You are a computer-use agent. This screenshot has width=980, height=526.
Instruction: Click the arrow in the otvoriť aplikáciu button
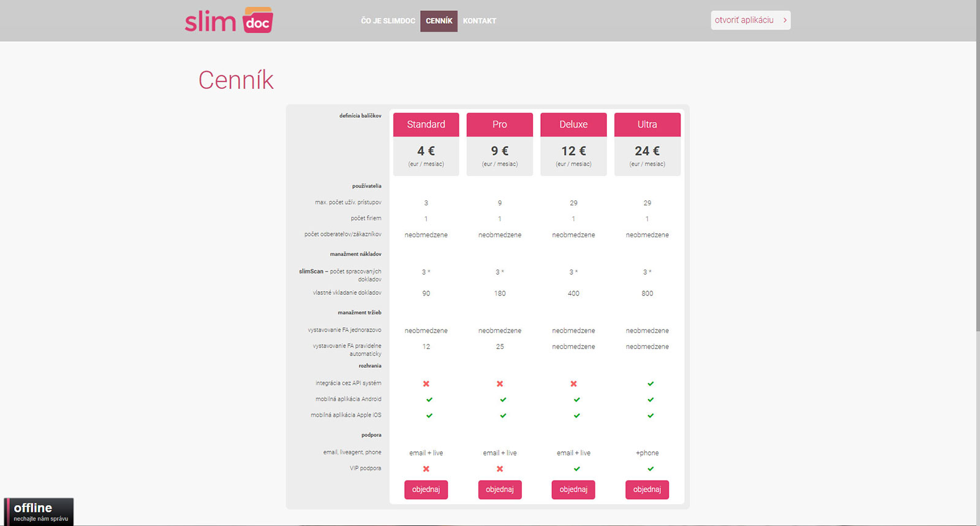click(x=785, y=20)
